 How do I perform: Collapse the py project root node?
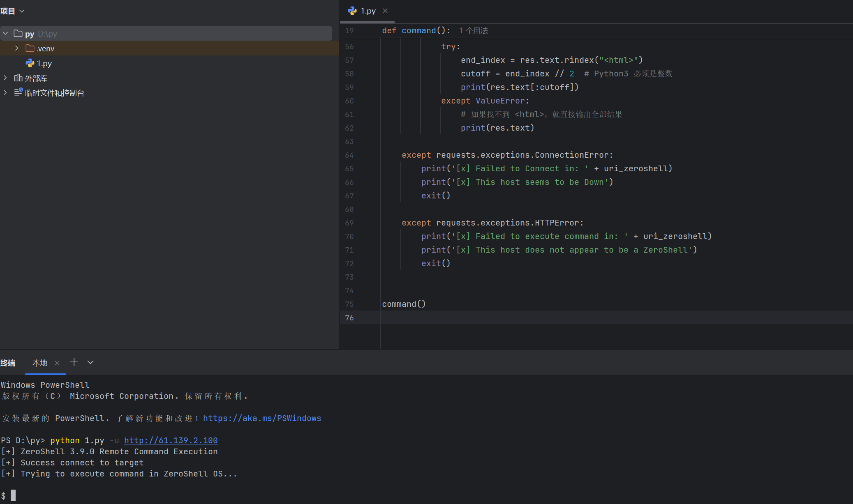click(x=5, y=33)
